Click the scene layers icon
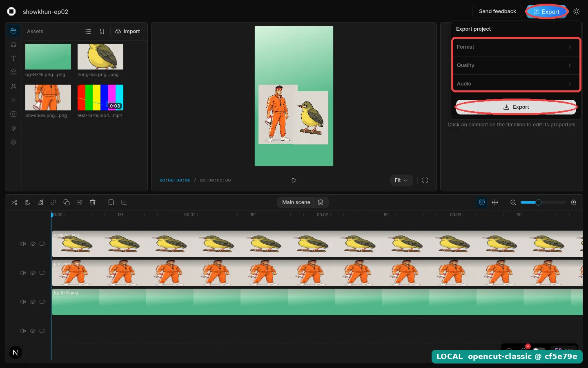This screenshot has height=368, width=588. point(321,202)
